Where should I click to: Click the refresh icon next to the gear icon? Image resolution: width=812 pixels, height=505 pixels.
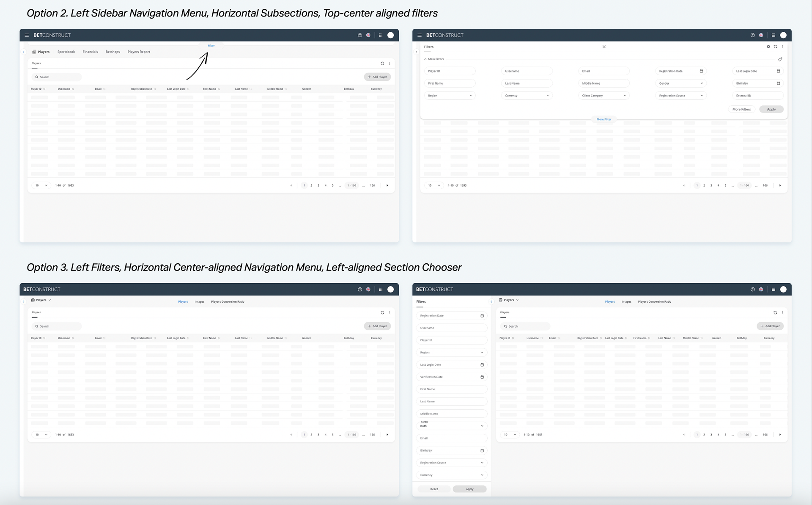click(x=775, y=47)
